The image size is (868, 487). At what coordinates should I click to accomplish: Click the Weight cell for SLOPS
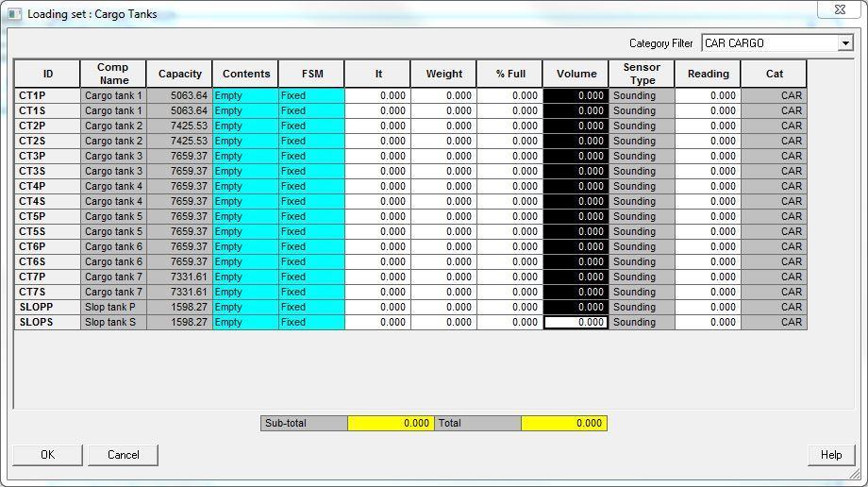click(444, 322)
